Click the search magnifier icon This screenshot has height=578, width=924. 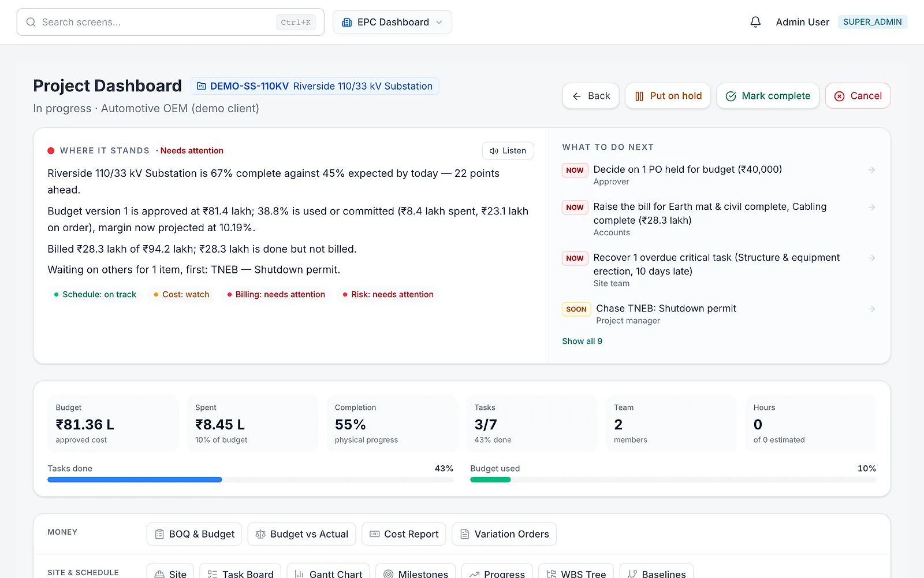click(31, 22)
